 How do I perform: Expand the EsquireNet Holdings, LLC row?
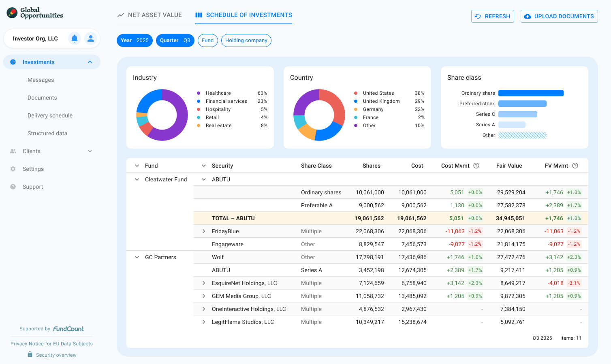click(204, 283)
